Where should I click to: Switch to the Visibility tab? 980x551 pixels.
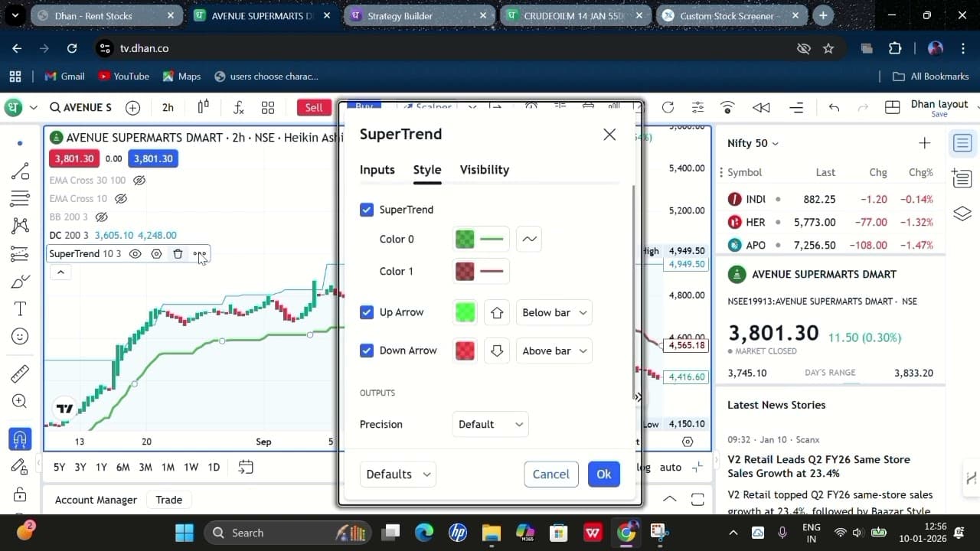485,170
